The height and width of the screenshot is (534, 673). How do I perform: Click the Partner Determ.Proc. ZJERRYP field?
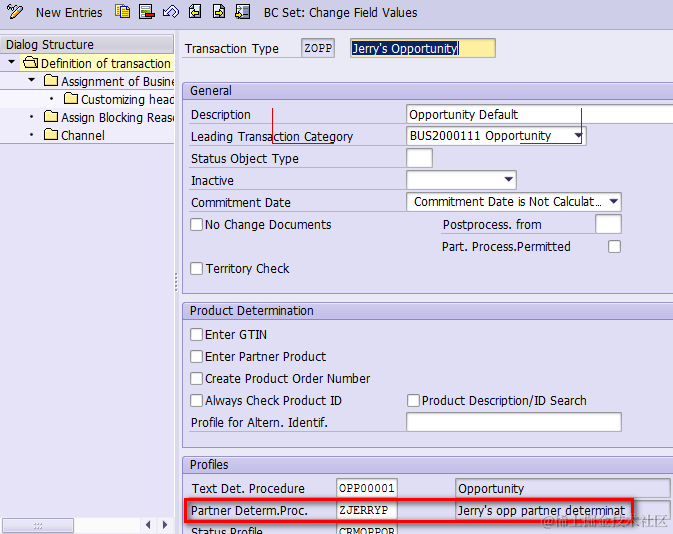(x=367, y=510)
